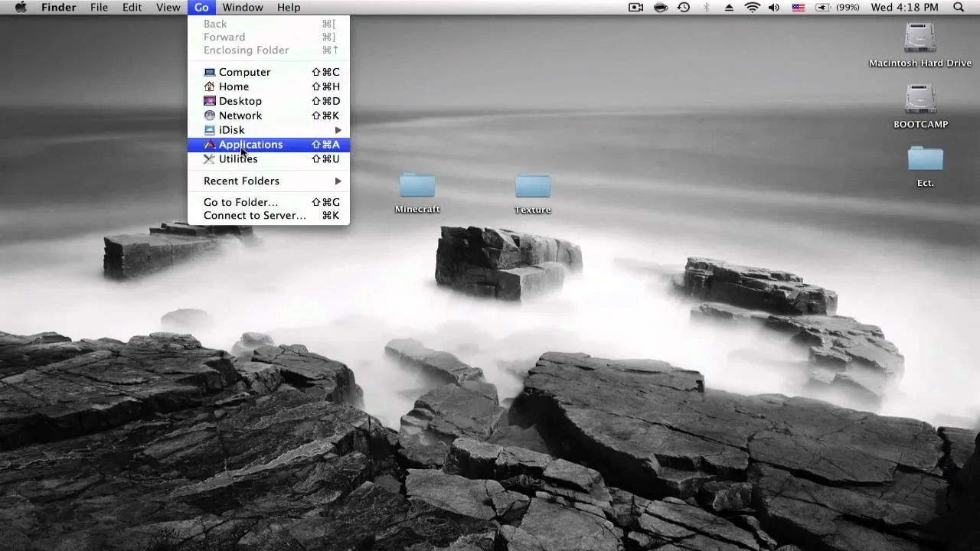Viewport: 980px width, 551px height.
Task: Click the battery status (99%) icon
Action: coord(838,7)
